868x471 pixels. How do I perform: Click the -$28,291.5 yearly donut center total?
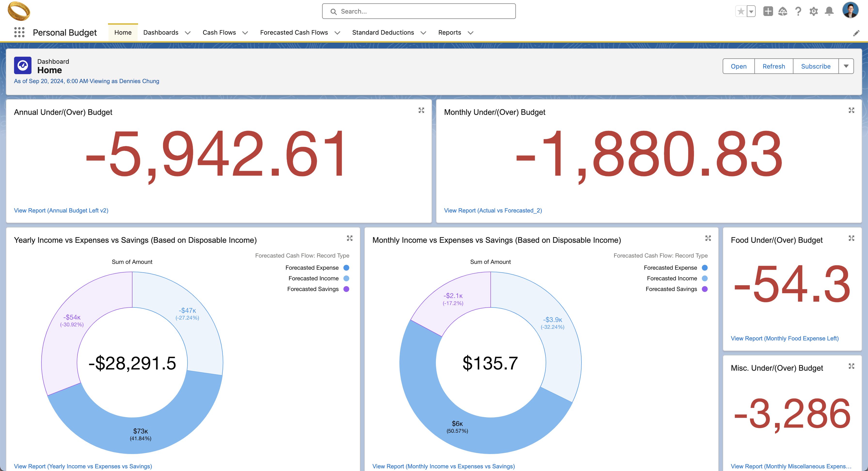tap(132, 363)
